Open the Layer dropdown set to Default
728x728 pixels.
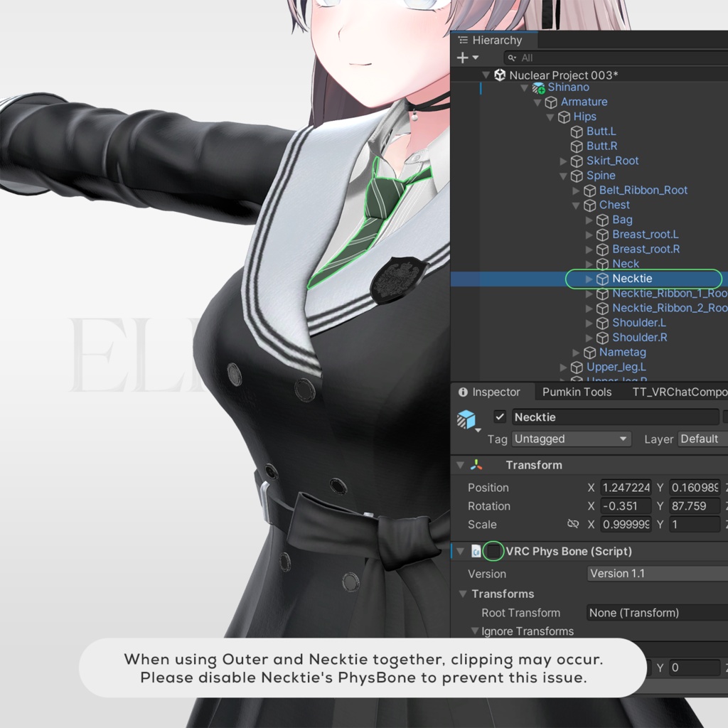[x=702, y=439]
